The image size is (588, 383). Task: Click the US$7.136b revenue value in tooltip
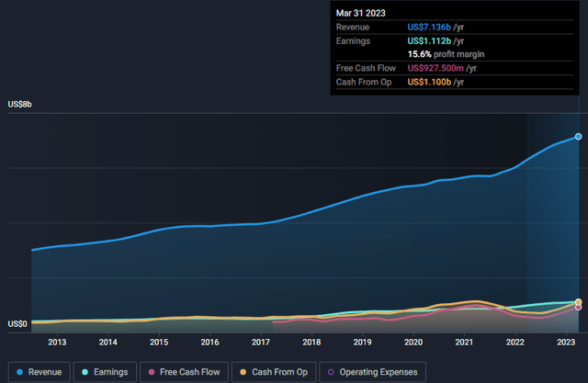(x=429, y=27)
